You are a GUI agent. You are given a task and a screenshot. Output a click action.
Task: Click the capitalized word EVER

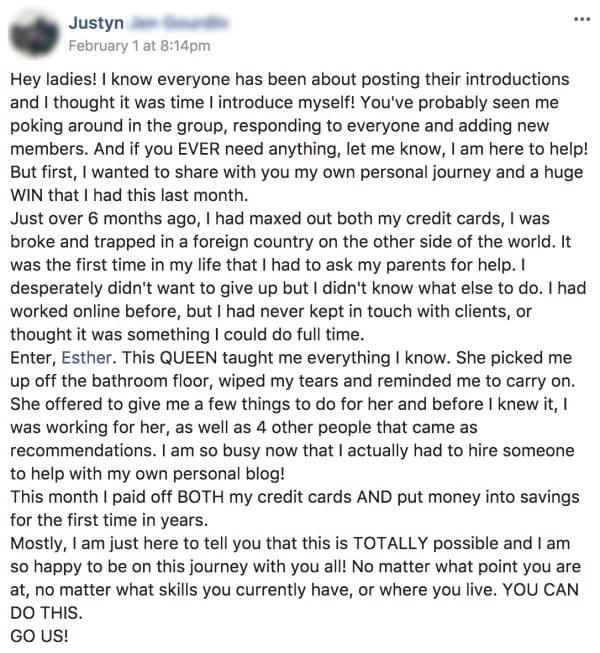(x=199, y=149)
